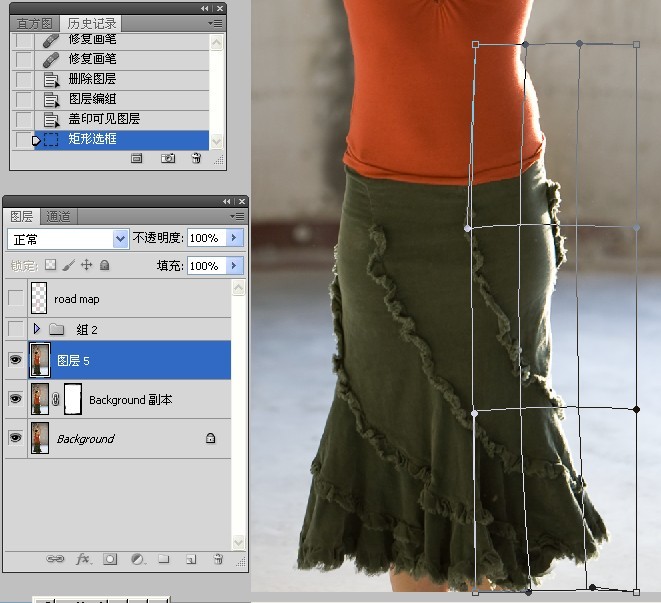The height and width of the screenshot is (603, 661).
Task: Click new adjustment layer icon
Action: pos(137,559)
